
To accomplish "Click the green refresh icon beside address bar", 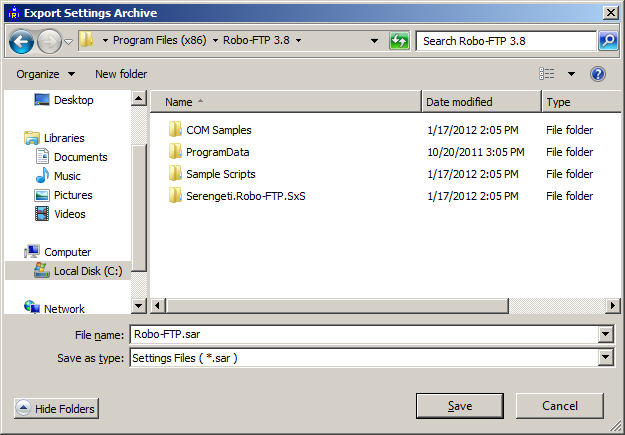I will 399,41.
